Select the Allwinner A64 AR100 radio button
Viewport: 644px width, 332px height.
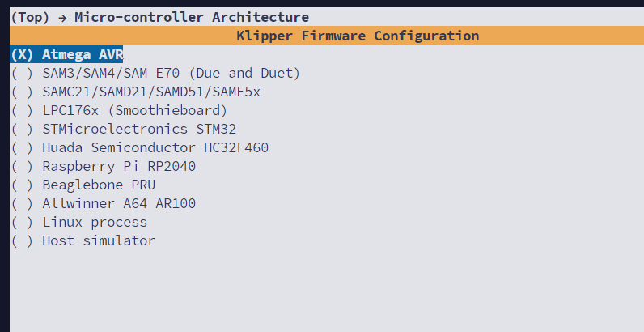click(x=22, y=203)
